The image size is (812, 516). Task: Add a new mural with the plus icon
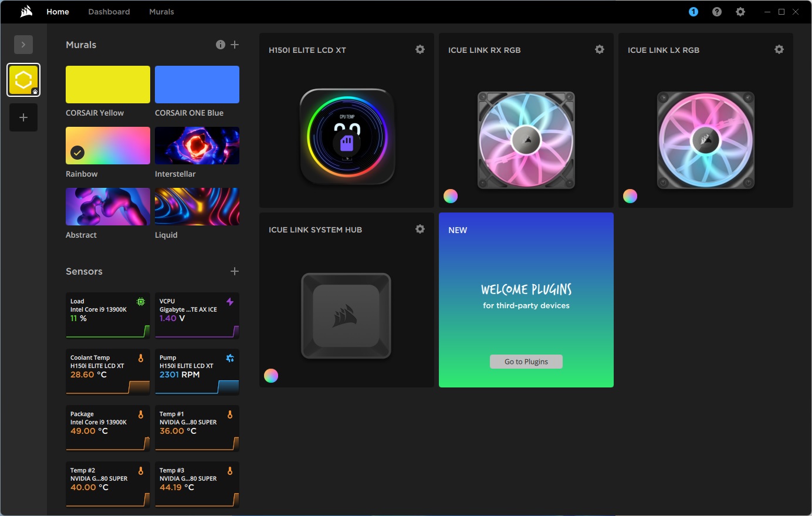pos(235,45)
